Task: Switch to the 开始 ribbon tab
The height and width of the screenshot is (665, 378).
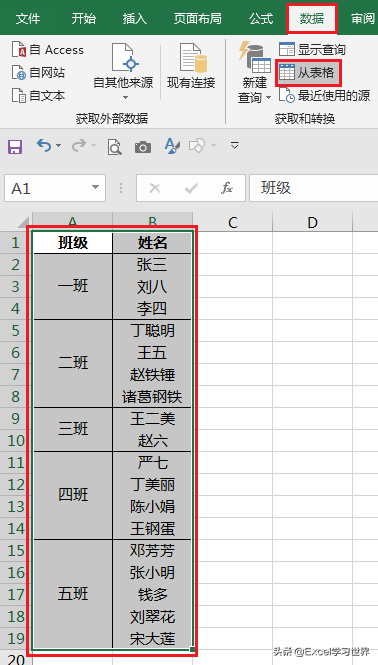Action: tap(84, 18)
